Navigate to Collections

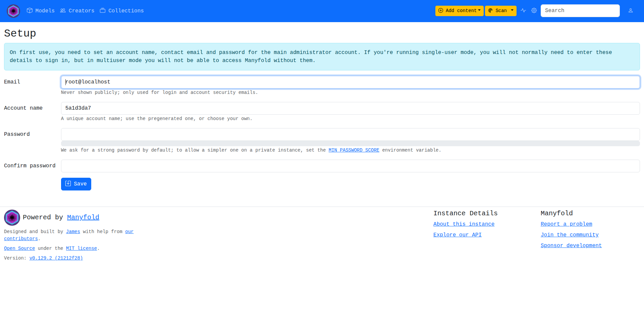tap(122, 11)
